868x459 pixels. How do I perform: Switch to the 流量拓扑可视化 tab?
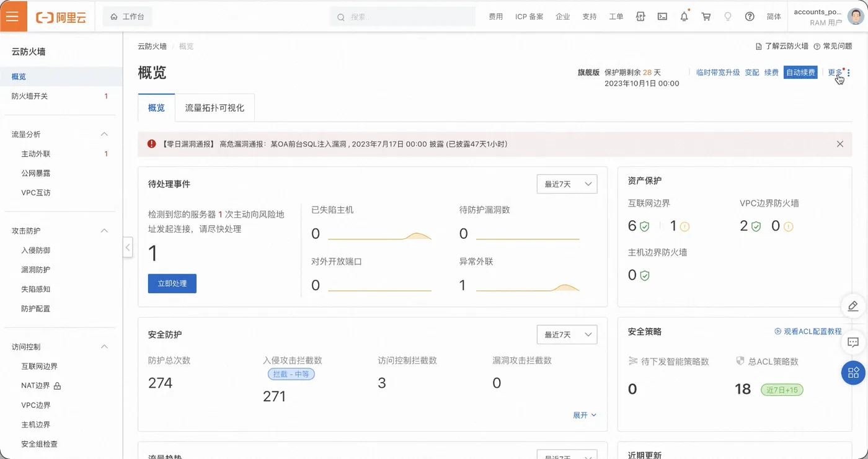(x=215, y=108)
